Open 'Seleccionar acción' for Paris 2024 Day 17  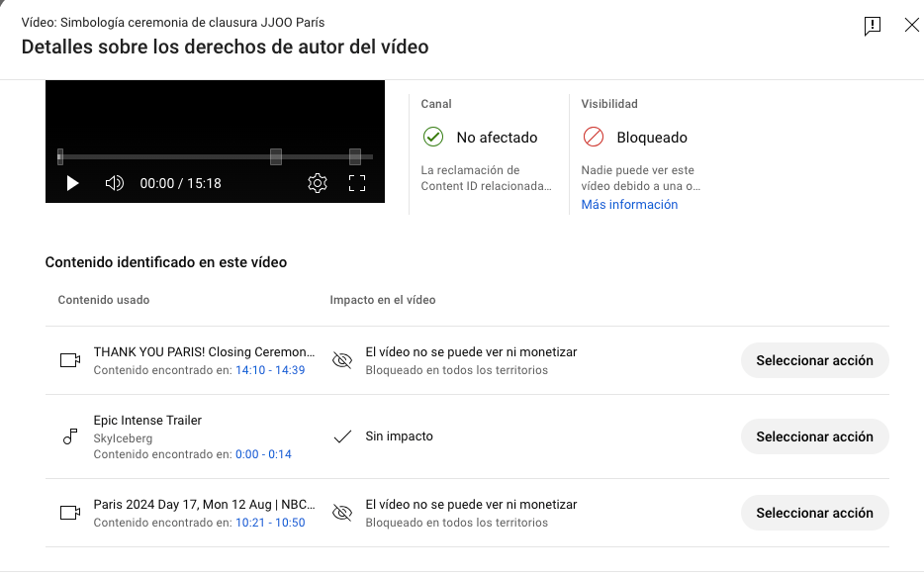point(814,513)
